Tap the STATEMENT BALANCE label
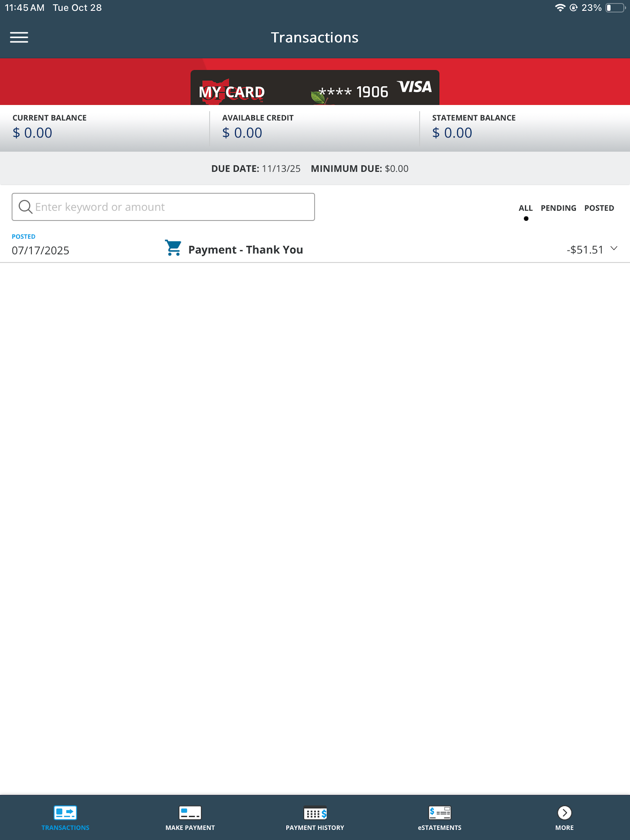 click(x=474, y=118)
